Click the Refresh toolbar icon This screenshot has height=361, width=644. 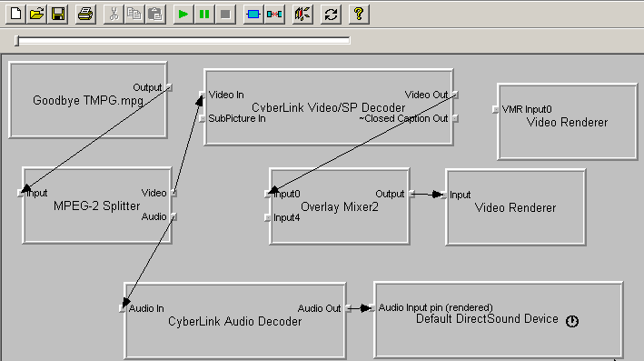click(x=331, y=15)
